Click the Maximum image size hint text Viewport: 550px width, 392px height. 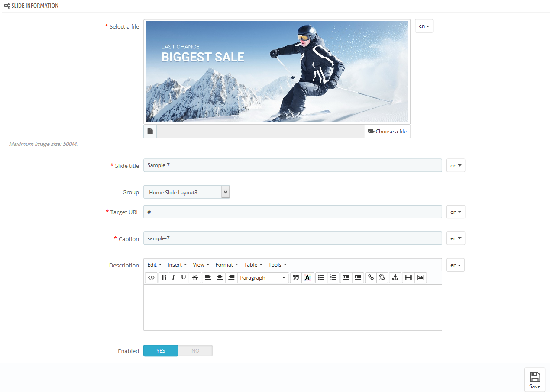43,144
